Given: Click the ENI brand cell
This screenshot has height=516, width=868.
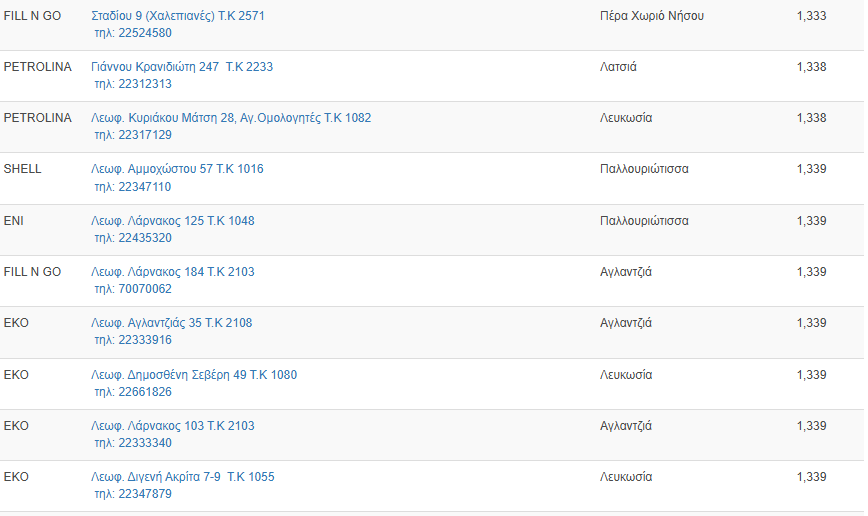Looking at the screenshot, I should (x=14, y=221).
